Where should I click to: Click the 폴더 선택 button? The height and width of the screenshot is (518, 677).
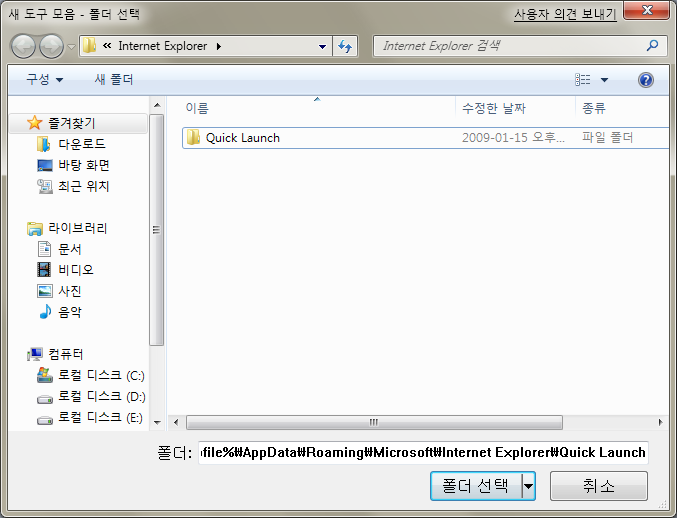[x=476, y=486]
